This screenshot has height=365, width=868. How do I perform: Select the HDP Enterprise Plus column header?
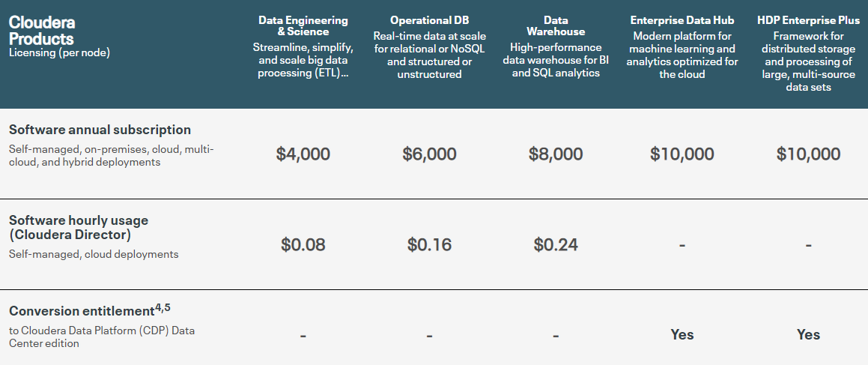click(x=808, y=20)
